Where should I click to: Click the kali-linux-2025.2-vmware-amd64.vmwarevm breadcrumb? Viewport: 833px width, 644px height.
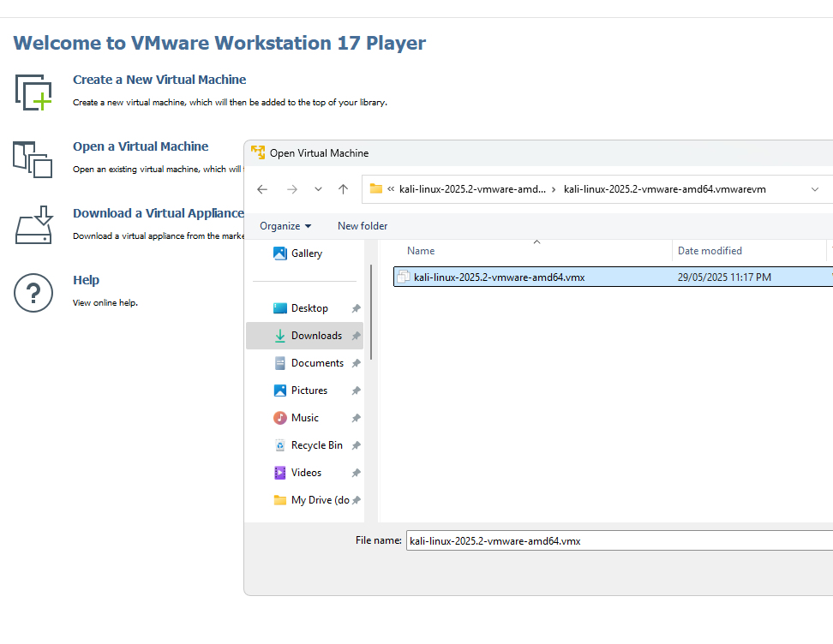(664, 189)
